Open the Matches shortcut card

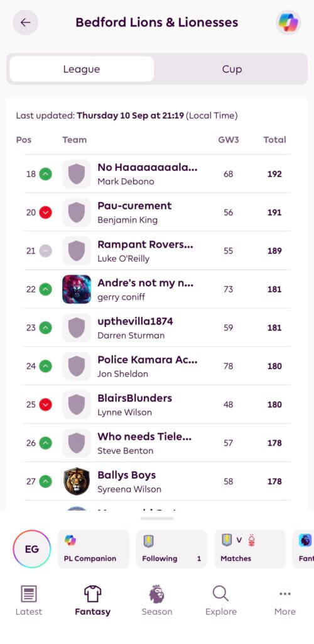pyautogui.click(x=250, y=549)
